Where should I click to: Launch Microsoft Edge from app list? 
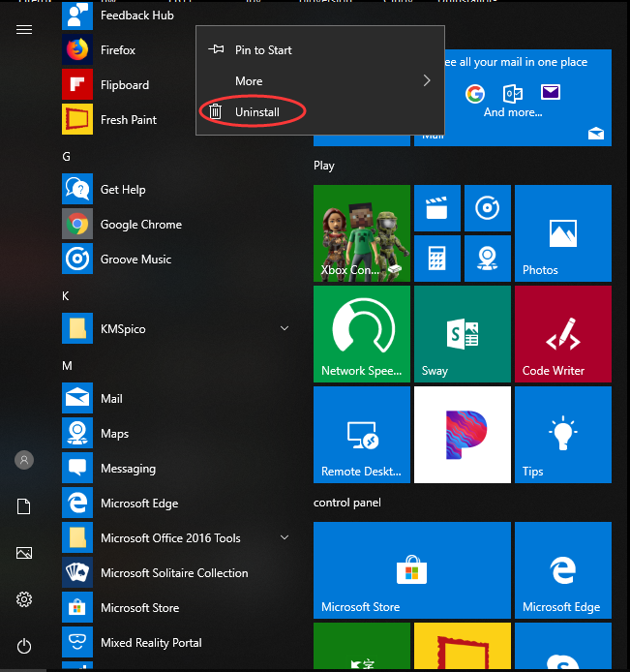pyautogui.click(x=175, y=503)
